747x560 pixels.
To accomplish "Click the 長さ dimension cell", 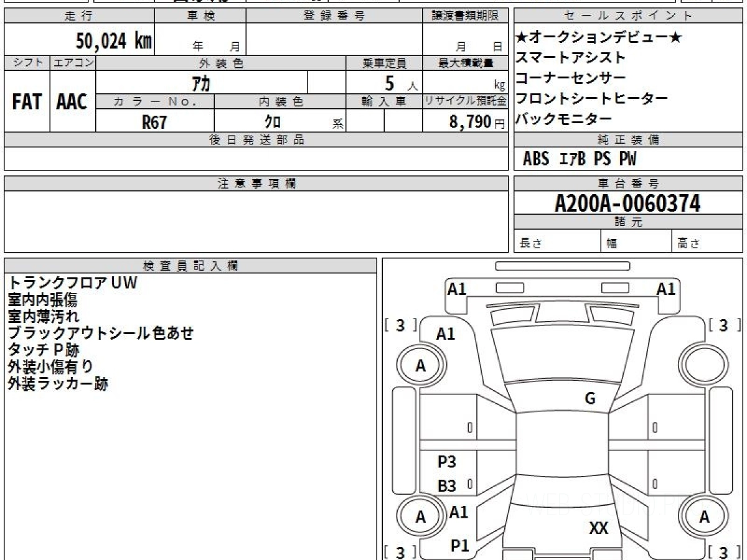I will [x=557, y=241].
